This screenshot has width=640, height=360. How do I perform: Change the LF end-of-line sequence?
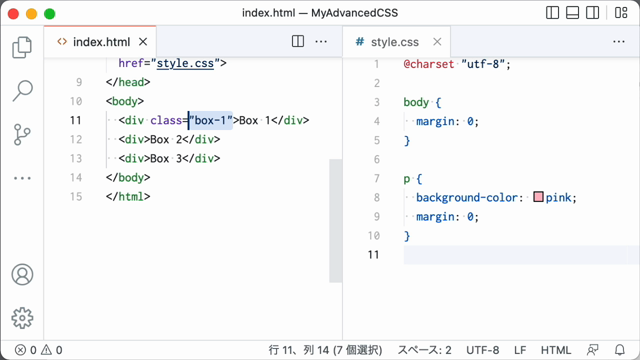click(520, 350)
